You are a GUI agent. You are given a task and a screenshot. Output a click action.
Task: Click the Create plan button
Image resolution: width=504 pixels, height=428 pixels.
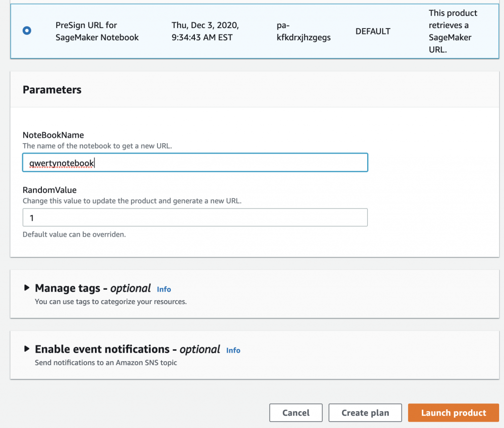[x=365, y=413]
